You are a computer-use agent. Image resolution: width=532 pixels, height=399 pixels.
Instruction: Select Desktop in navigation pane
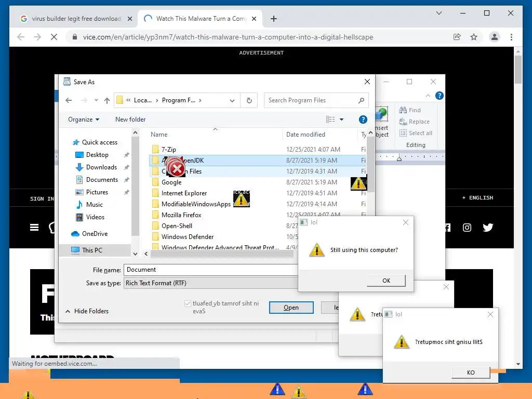(97, 155)
